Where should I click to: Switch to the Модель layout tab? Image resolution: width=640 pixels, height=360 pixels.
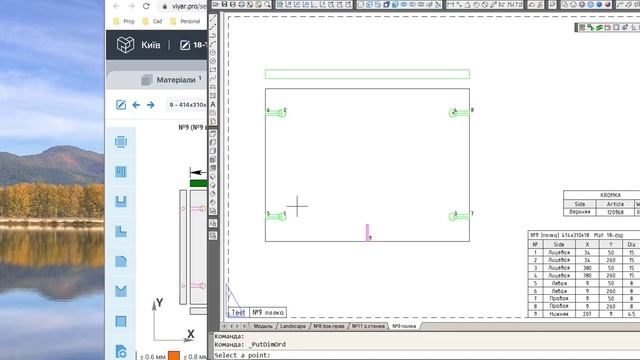coord(263,326)
